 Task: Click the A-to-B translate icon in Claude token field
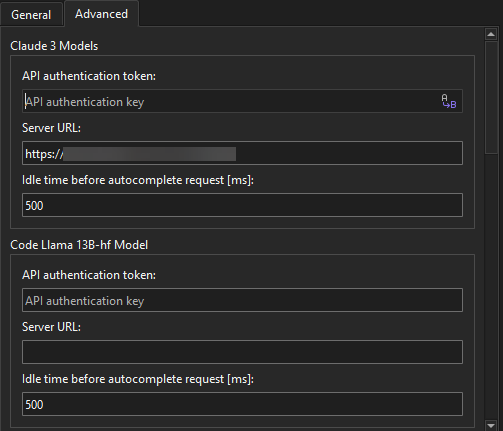click(x=449, y=101)
